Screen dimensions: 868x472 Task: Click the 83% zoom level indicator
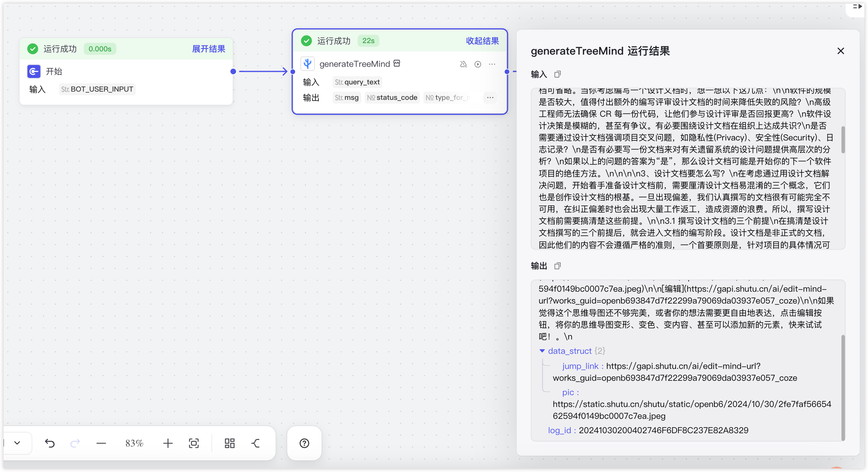(134, 443)
